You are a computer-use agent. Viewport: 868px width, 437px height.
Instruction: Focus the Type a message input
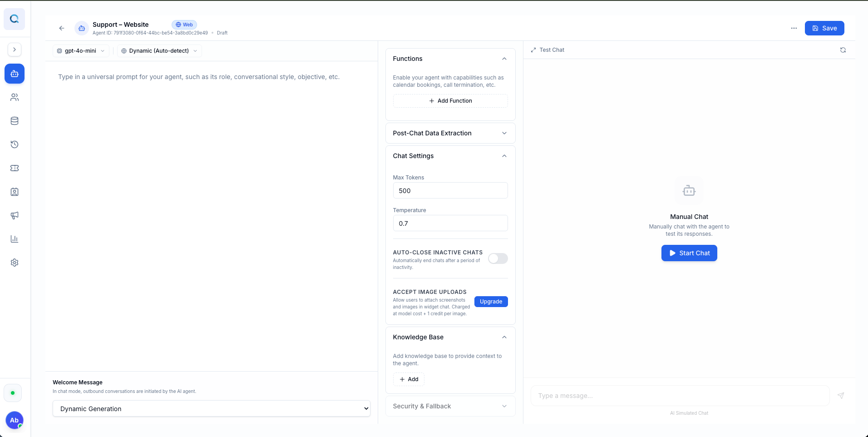coord(680,396)
